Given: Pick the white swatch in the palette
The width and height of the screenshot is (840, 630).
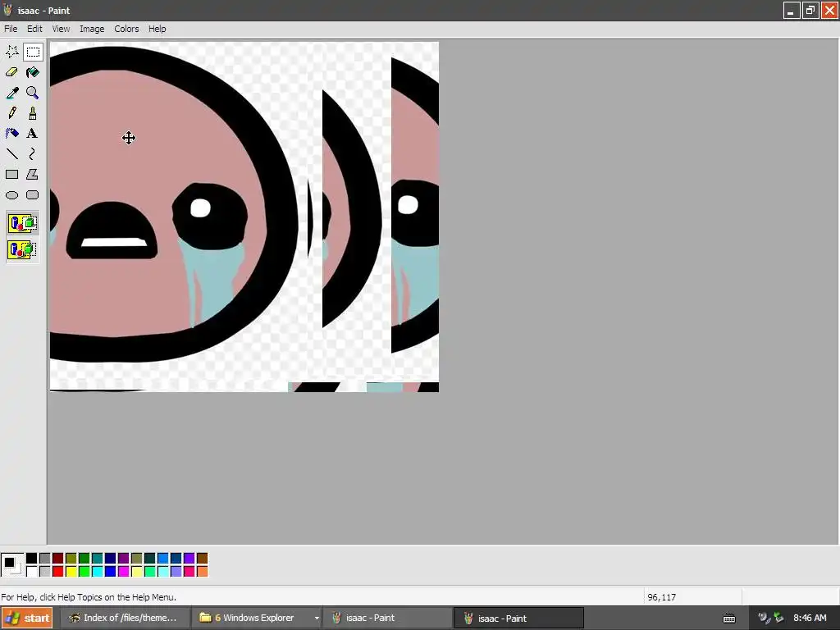Looking at the screenshot, I should pyautogui.click(x=32, y=572).
